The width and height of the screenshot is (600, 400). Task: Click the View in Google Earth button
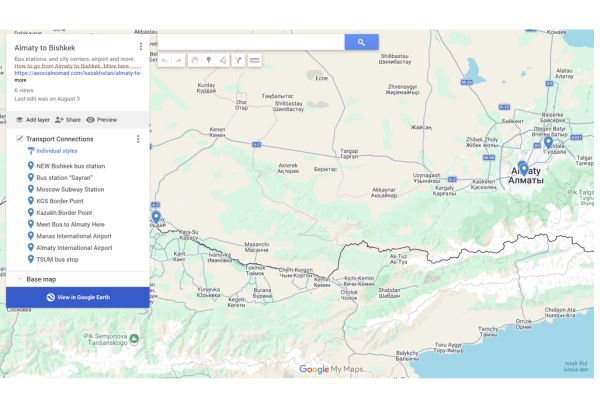(78, 297)
